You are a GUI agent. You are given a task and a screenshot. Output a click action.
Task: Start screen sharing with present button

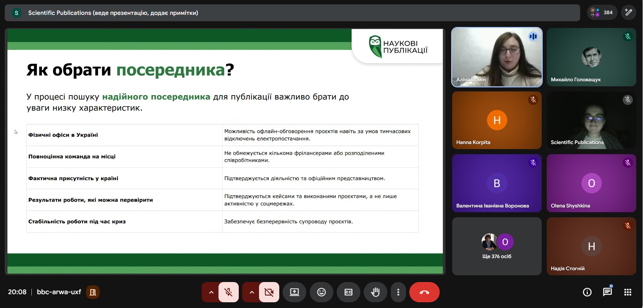coord(294,292)
